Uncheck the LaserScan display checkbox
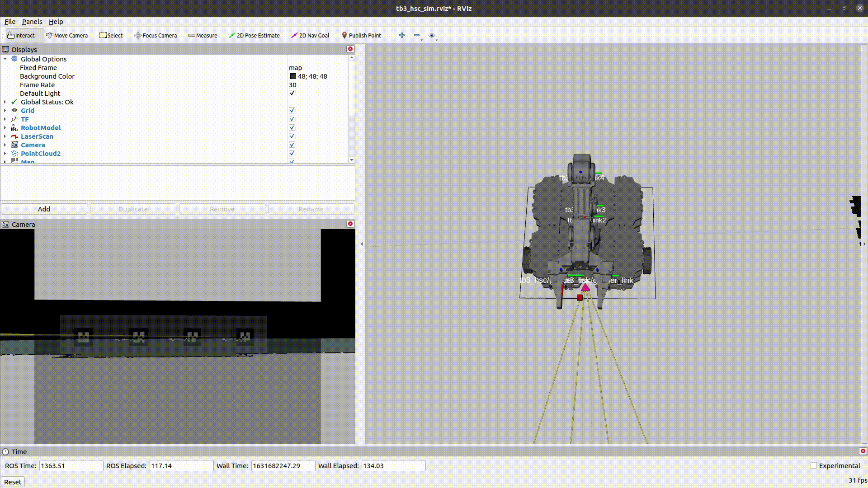This screenshot has height=488, width=868. [x=292, y=136]
